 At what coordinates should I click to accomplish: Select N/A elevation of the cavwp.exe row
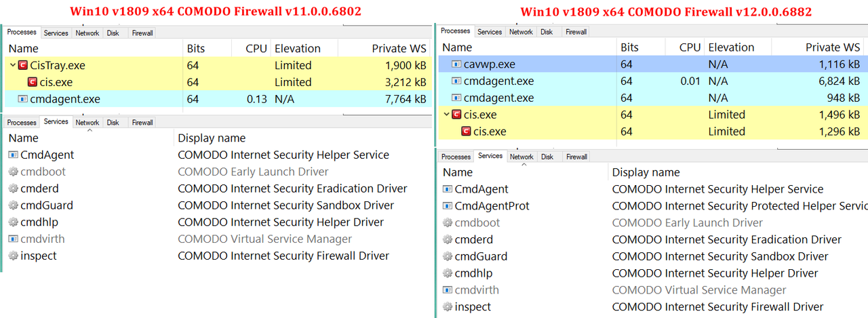pos(718,64)
